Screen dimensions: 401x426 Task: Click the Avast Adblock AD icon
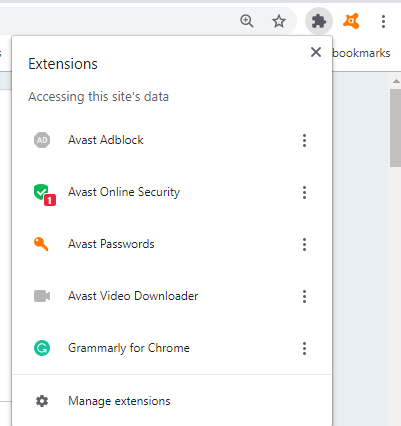tap(42, 140)
